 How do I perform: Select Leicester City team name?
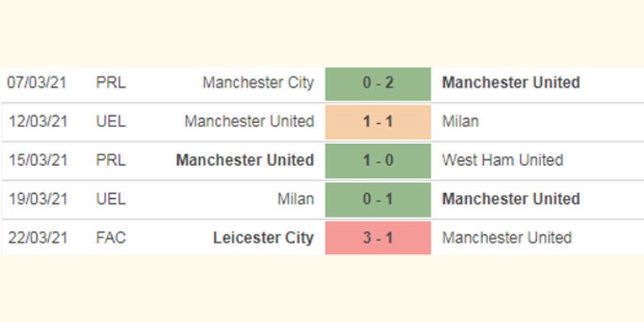(263, 238)
